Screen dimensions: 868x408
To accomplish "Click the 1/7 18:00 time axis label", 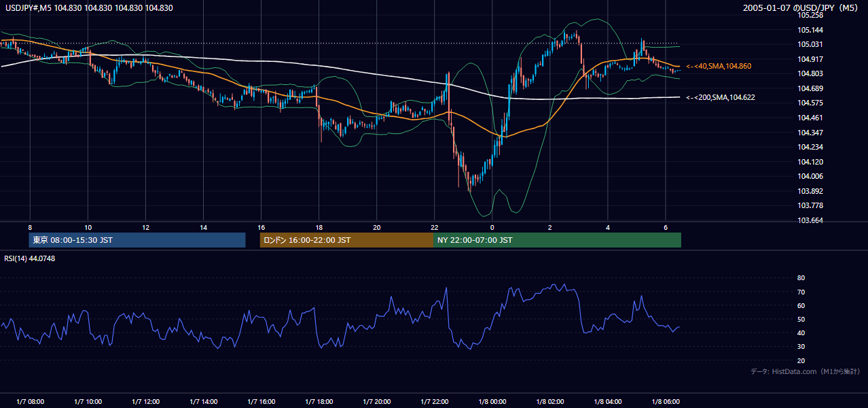I will click(x=319, y=401).
